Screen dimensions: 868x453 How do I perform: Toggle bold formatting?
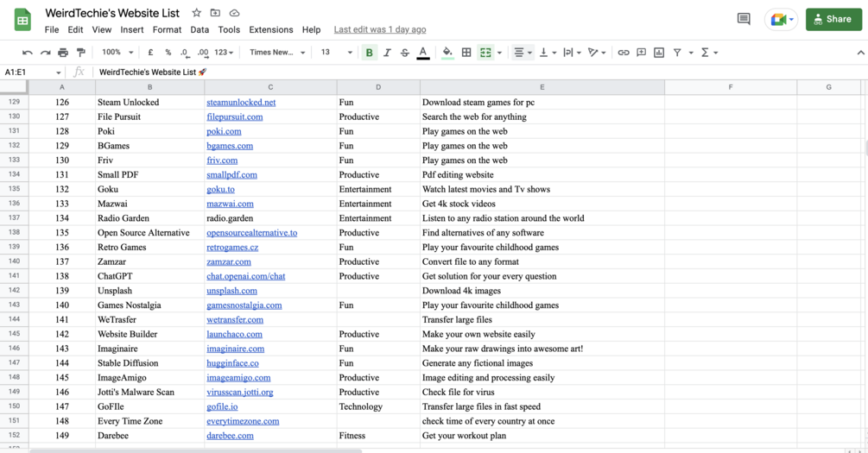(370, 53)
